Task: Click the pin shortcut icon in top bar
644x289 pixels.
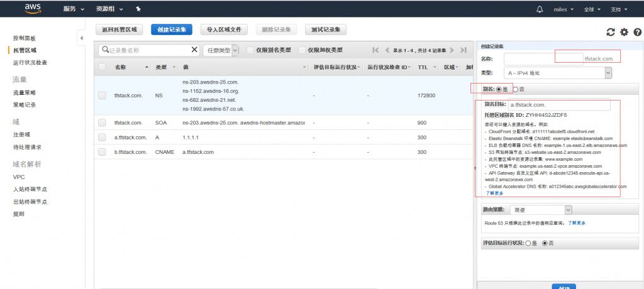Action: [138, 9]
